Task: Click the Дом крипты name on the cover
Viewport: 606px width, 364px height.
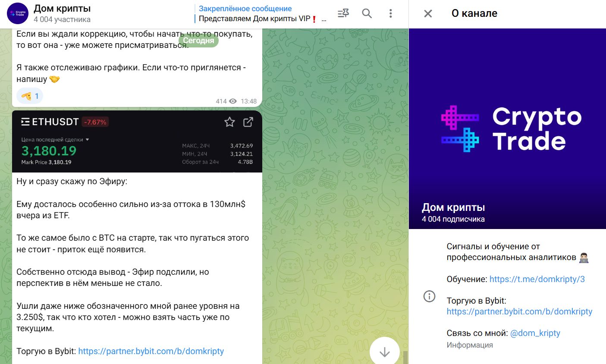Action: (x=453, y=207)
